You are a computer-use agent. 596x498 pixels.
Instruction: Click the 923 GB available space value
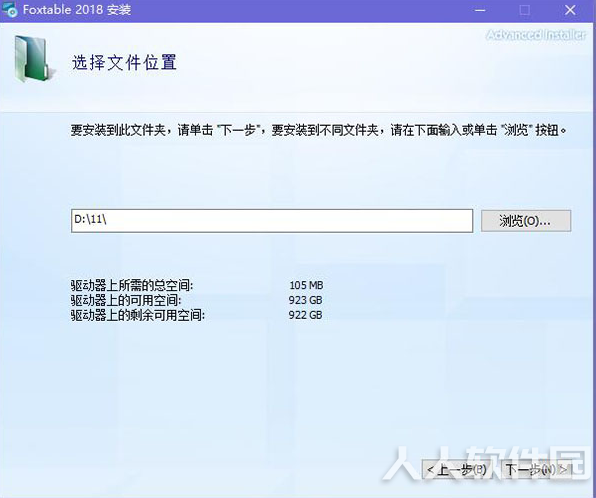pos(305,300)
